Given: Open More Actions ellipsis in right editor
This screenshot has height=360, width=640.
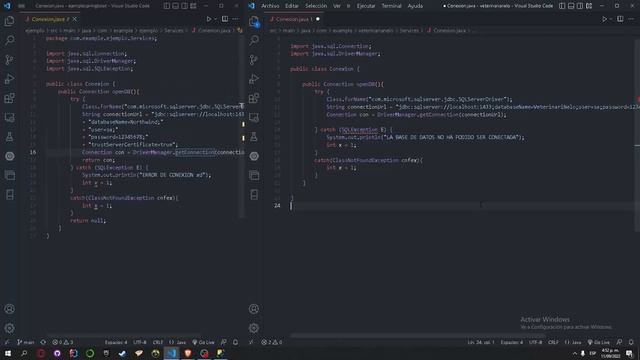Looking at the screenshot, I should click(632, 19).
